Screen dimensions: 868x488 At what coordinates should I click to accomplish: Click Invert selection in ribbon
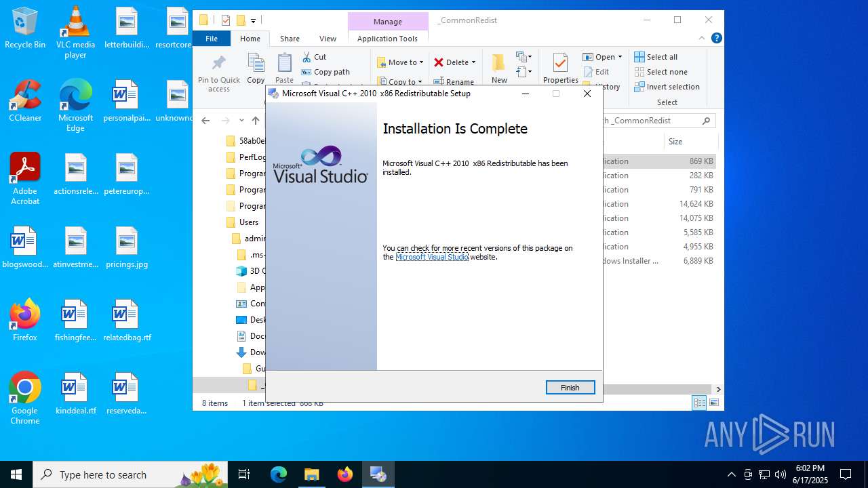[x=667, y=87]
